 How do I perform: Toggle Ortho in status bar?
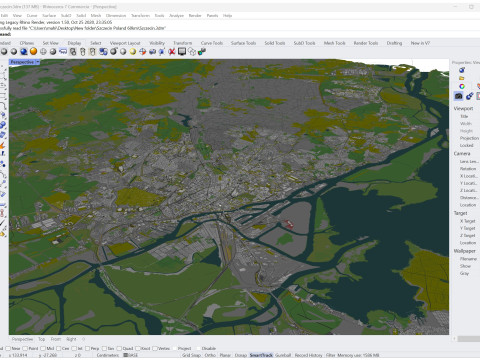click(x=210, y=355)
